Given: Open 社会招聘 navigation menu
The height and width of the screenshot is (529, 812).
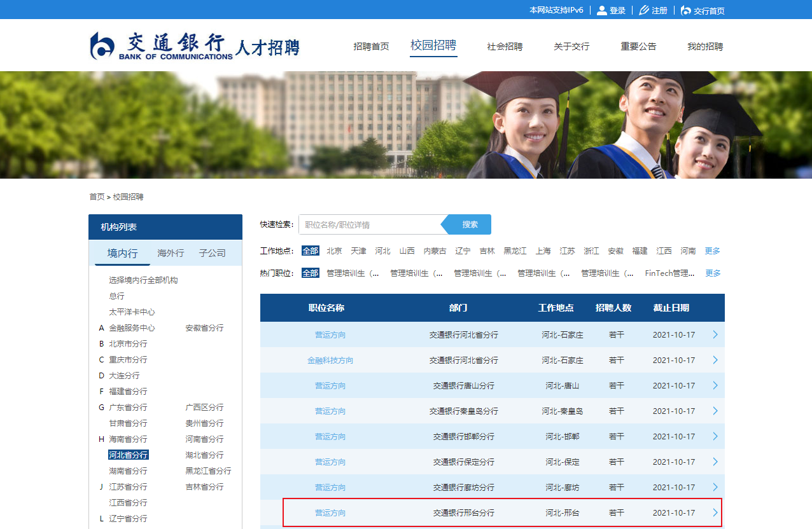Looking at the screenshot, I should point(505,46).
